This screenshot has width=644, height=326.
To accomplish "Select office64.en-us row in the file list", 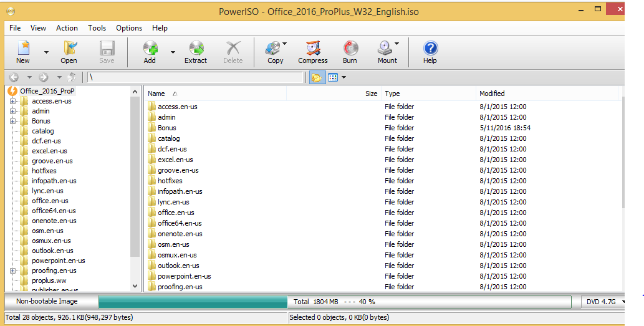I will tap(382, 223).
